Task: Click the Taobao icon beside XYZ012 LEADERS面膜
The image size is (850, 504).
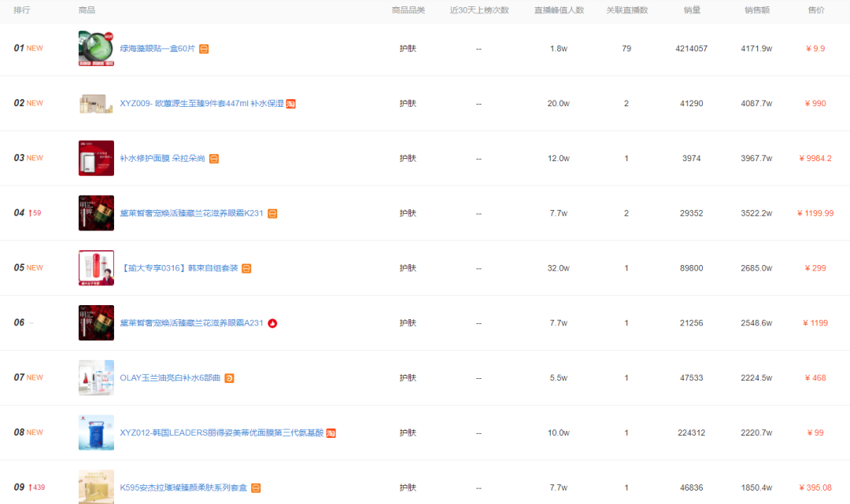Action: point(331,433)
